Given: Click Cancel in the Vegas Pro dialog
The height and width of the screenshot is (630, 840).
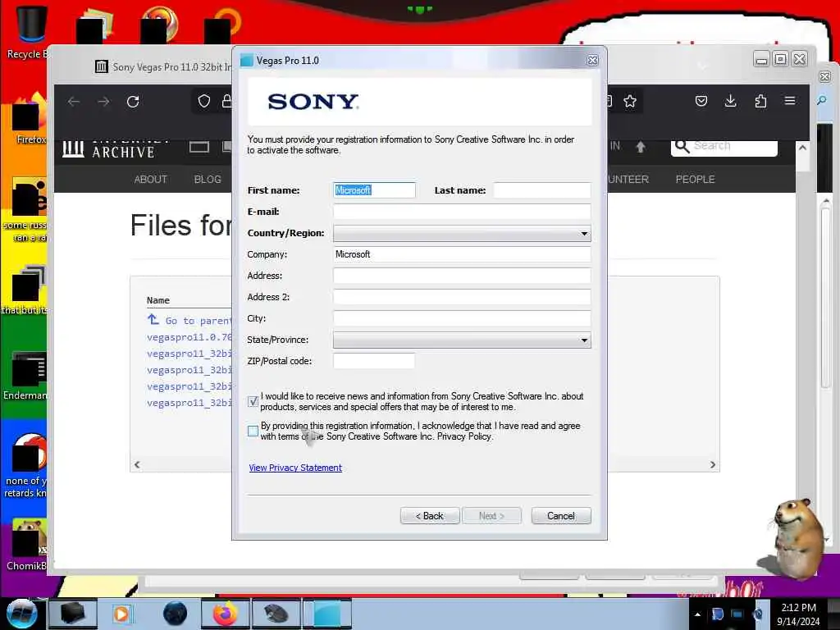Looking at the screenshot, I should tap(561, 516).
